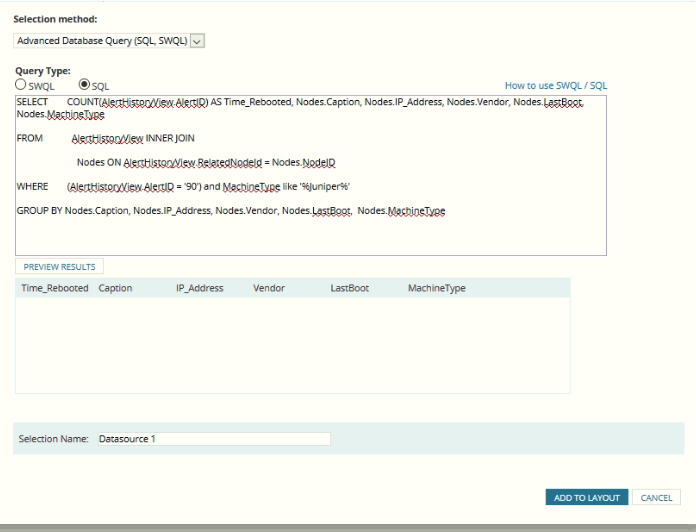Click the SELECT keyword in the query

(x=32, y=102)
